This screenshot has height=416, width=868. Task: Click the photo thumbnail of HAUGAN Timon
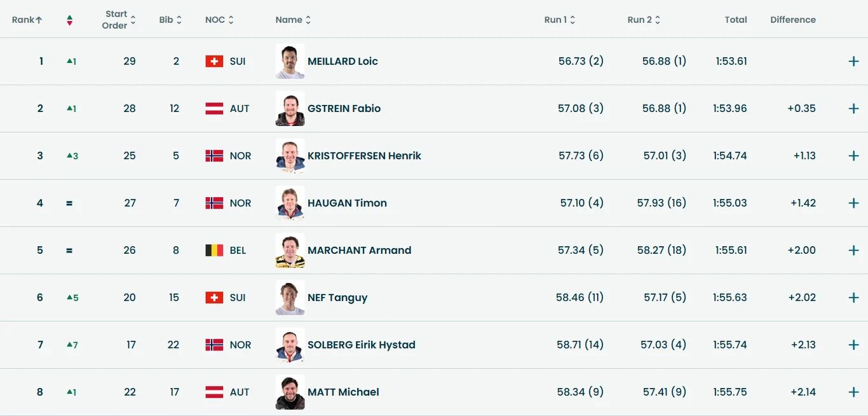pyautogui.click(x=290, y=203)
